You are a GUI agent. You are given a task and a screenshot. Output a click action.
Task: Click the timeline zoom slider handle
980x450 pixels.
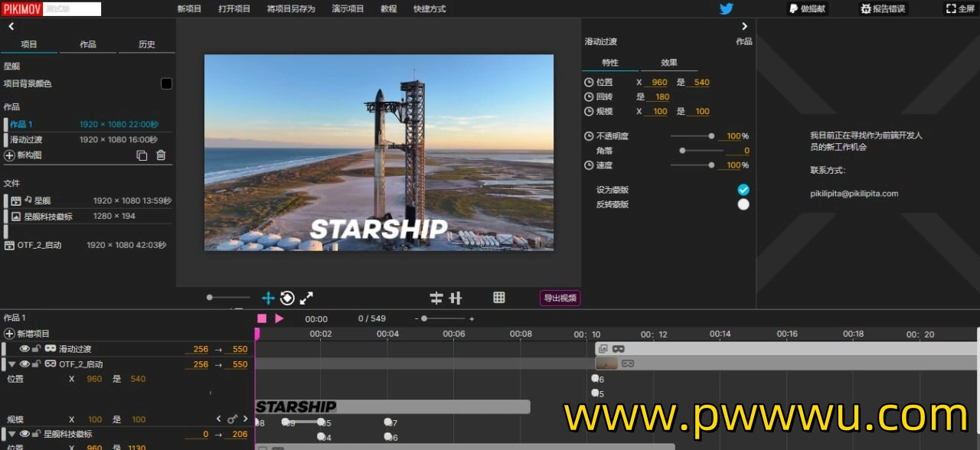click(424, 318)
